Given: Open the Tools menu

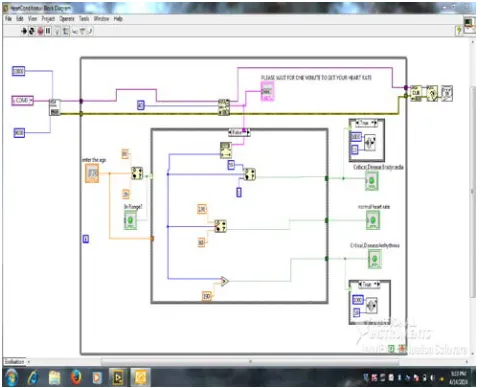Looking at the screenshot, I should click(x=84, y=19).
